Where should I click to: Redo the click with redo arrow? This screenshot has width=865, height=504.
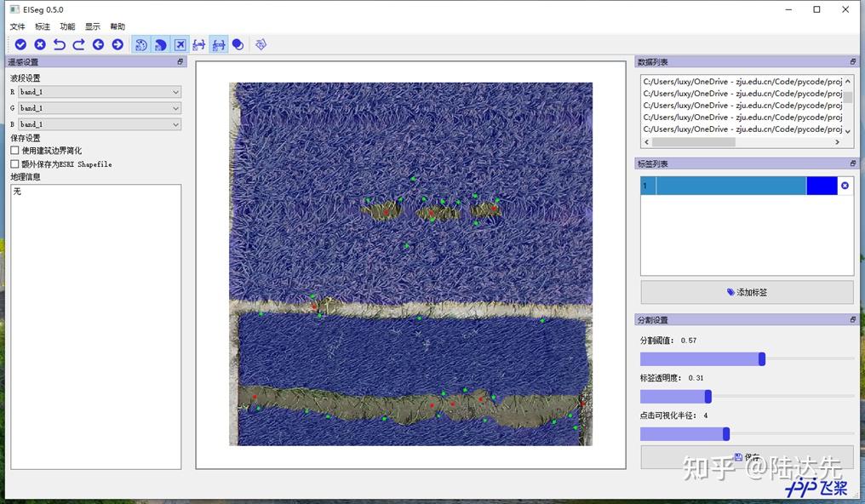pos(78,44)
